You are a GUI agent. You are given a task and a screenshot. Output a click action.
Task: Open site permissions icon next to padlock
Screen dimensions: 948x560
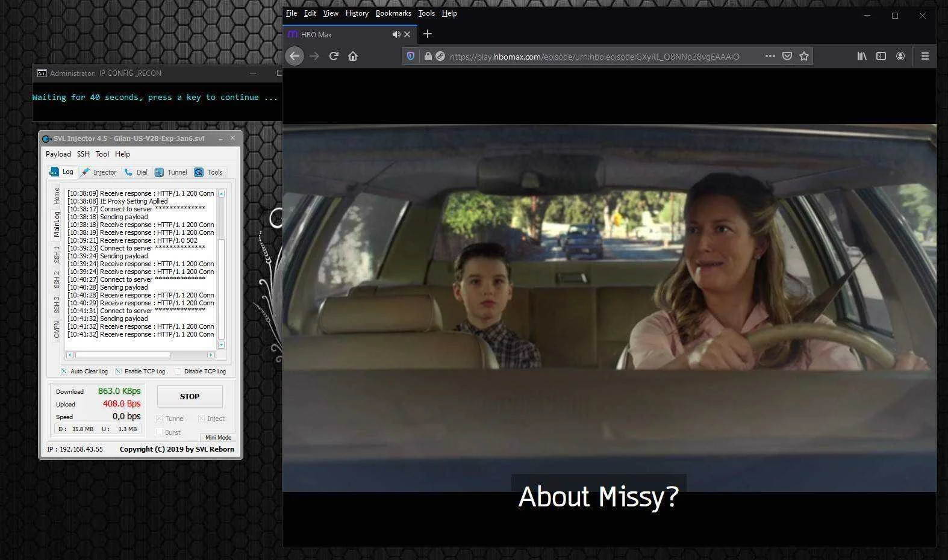click(440, 56)
